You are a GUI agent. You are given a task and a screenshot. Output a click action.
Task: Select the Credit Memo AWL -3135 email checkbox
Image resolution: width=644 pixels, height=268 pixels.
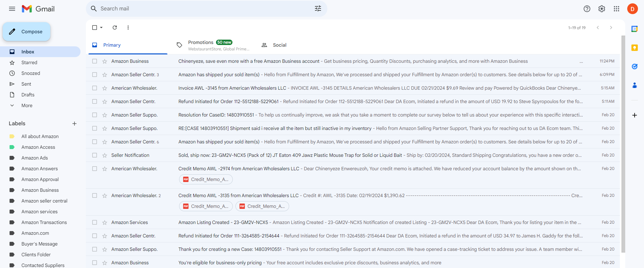point(95,195)
